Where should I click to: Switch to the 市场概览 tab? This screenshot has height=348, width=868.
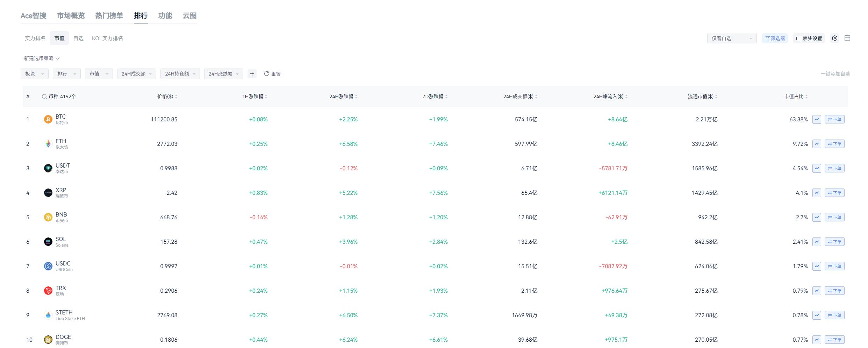pyautogui.click(x=71, y=16)
